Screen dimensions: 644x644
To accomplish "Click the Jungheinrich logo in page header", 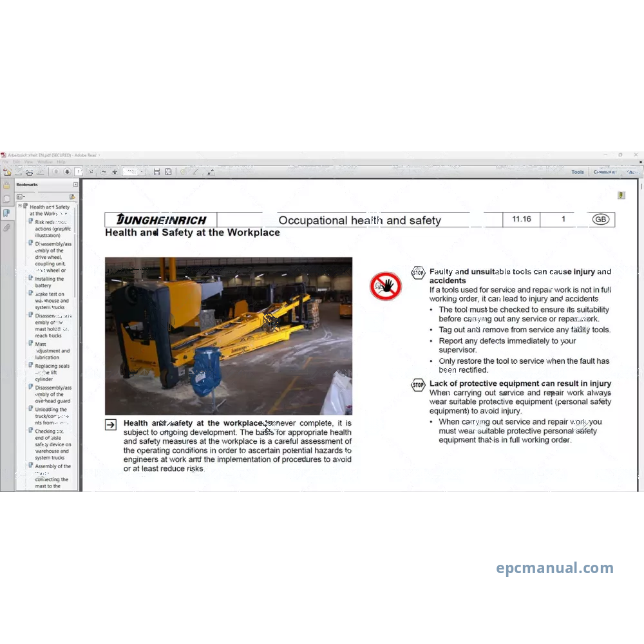I will [x=161, y=220].
